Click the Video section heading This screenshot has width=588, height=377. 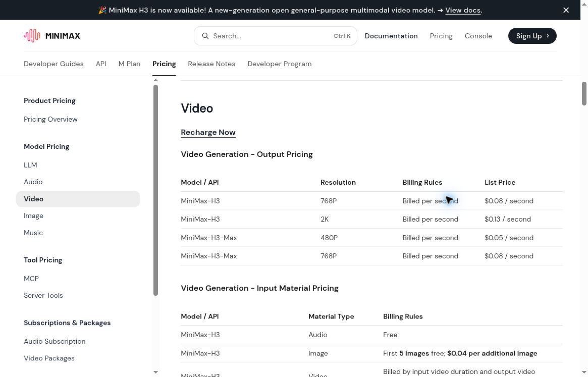(197, 109)
